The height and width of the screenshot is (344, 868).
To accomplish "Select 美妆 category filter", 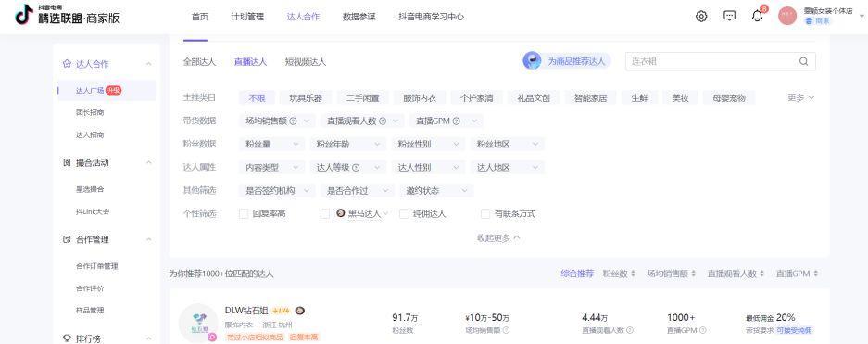I will pos(680,98).
